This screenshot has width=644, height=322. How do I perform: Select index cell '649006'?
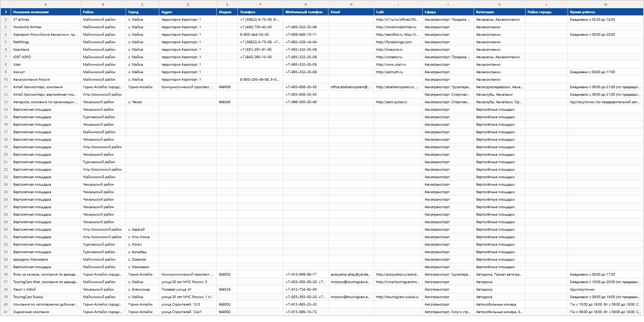[x=227, y=87]
